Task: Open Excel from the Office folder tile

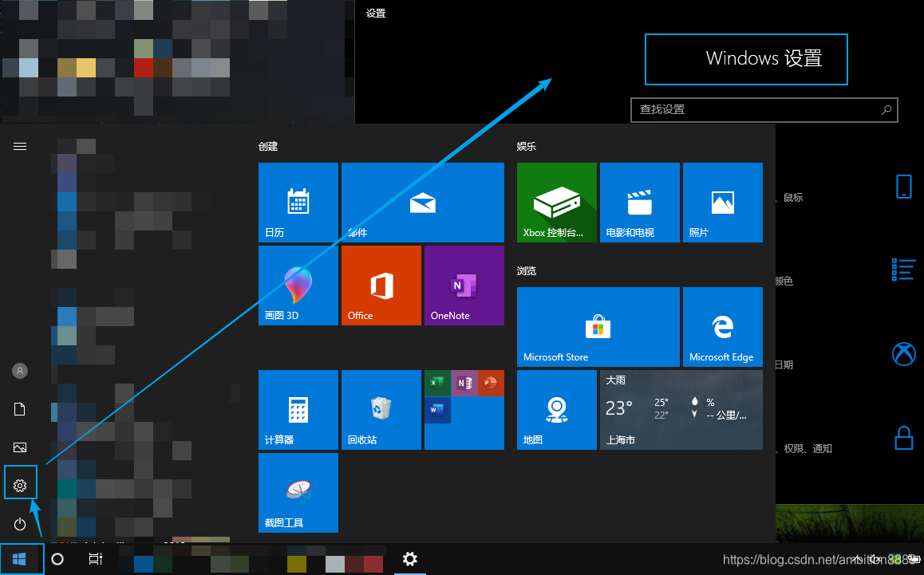Action: pyautogui.click(x=437, y=383)
